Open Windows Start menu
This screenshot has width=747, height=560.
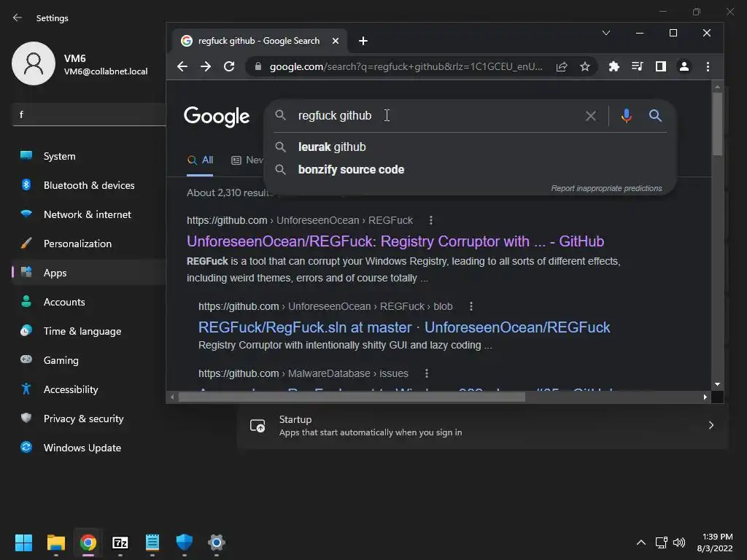coord(23,542)
